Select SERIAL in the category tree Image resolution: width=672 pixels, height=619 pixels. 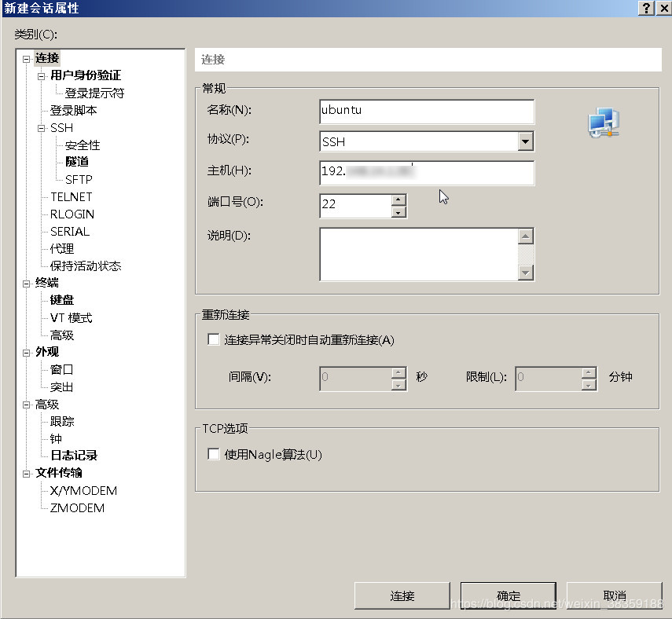point(70,231)
